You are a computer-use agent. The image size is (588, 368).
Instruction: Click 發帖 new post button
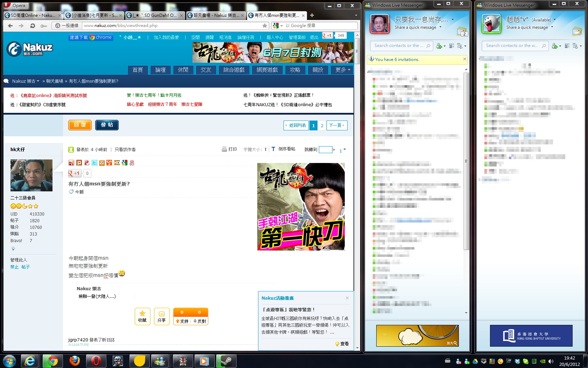coord(107,125)
